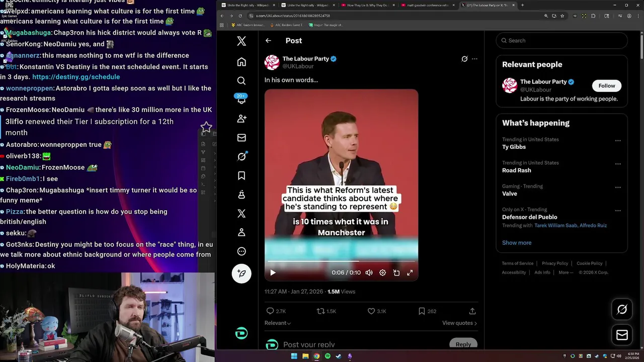
Task: Open the floating Grok button
Action: tap(622, 310)
